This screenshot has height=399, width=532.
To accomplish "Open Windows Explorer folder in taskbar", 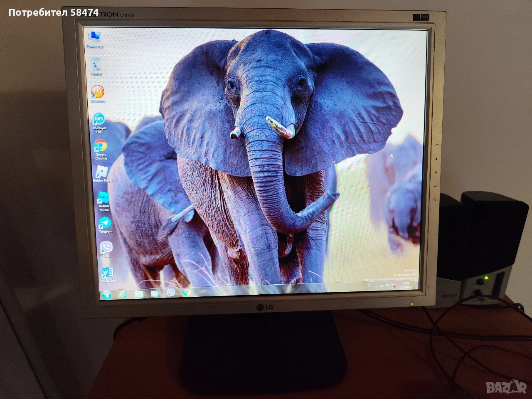I will (139, 294).
